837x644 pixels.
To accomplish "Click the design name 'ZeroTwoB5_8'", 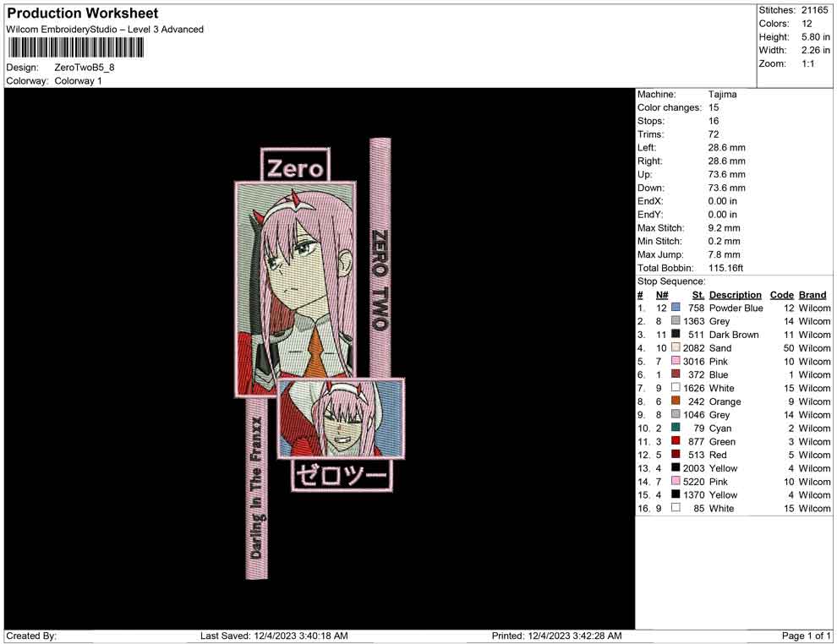I will [85, 68].
